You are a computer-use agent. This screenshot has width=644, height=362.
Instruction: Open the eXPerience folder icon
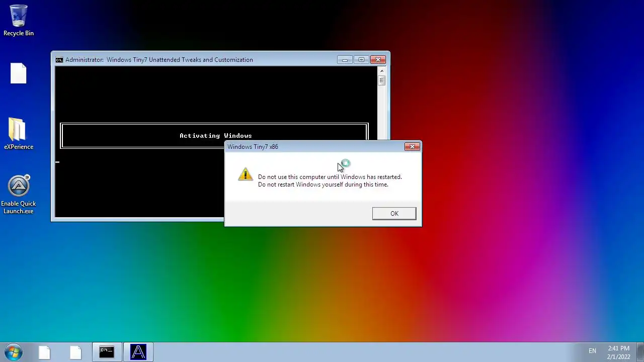(x=19, y=134)
